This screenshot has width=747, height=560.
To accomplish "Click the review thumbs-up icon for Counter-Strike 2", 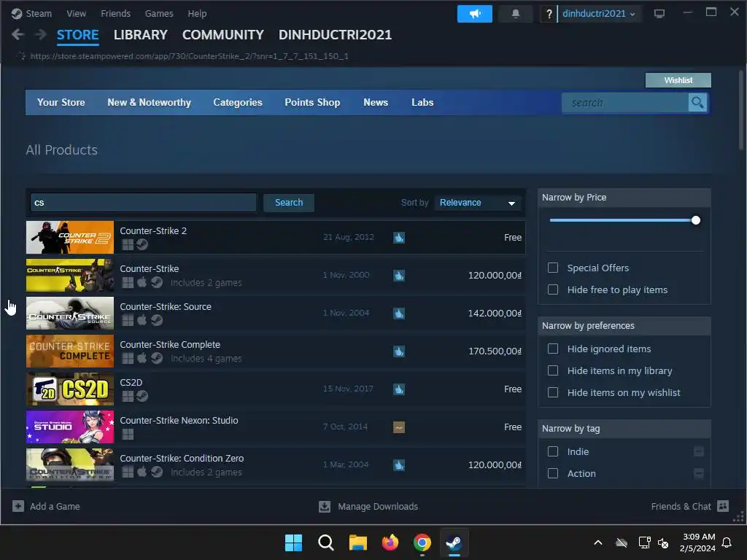I will 399,237.
